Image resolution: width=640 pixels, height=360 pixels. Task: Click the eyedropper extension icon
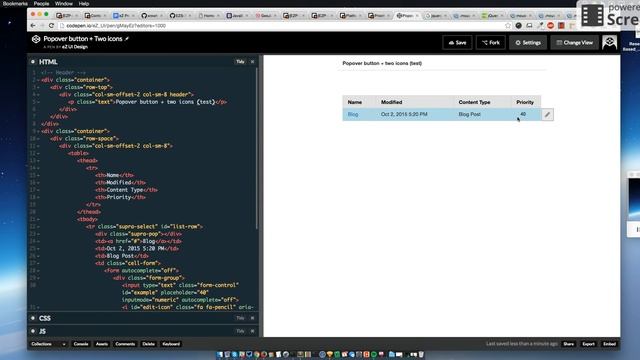[x=540, y=25]
